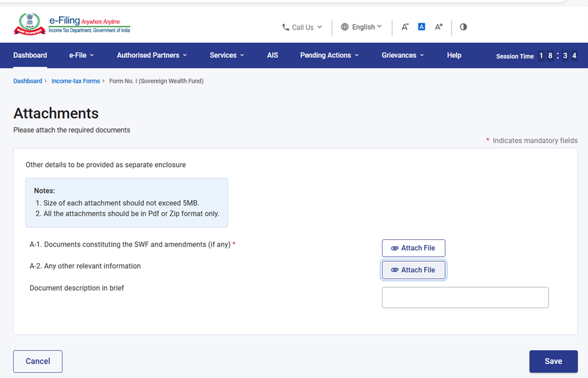Viewport: 588px width, 378px height.
Task: Decrease font size with A- icon
Action: click(x=405, y=27)
